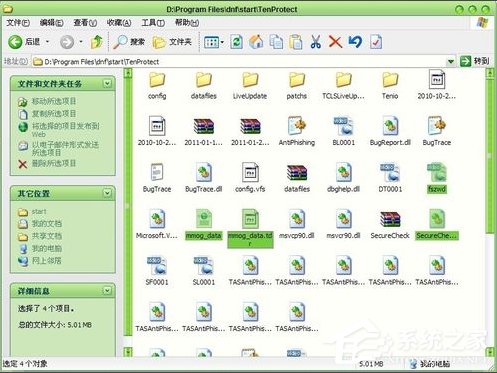
Task: Open My Network Places link
Action: click(47, 261)
